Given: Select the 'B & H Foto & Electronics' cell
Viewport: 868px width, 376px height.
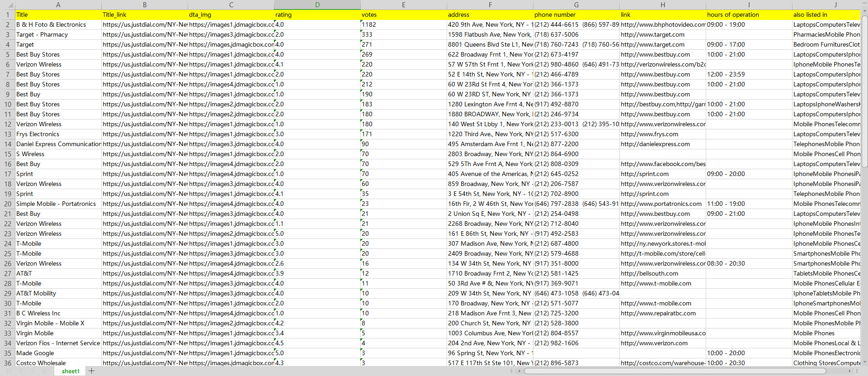Looking at the screenshot, I should (58, 25).
